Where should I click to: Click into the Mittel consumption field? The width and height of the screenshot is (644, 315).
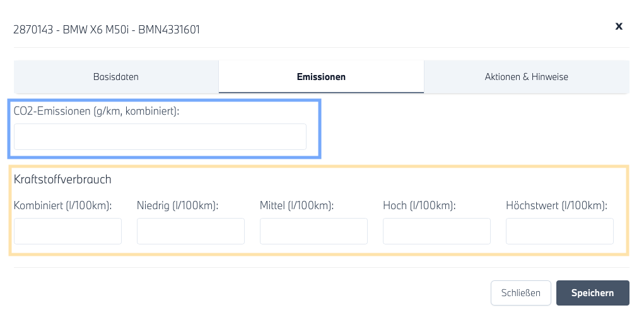[313, 231]
